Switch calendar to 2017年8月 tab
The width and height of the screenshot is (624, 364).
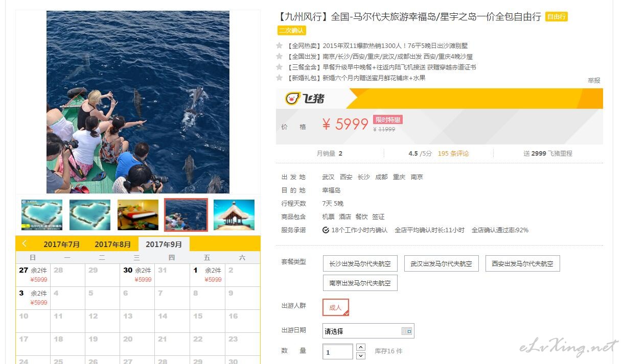[113, 244]
